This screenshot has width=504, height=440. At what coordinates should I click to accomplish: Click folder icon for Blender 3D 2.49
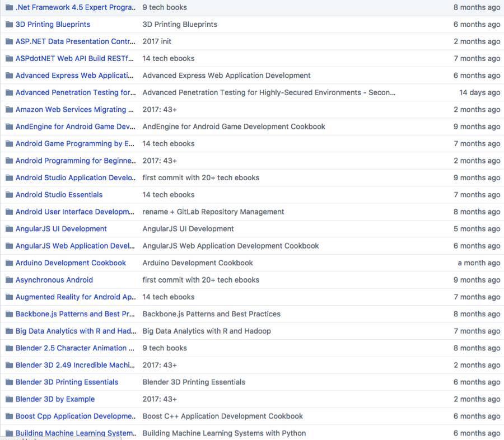pyautogui.click(x=10, y=365)
